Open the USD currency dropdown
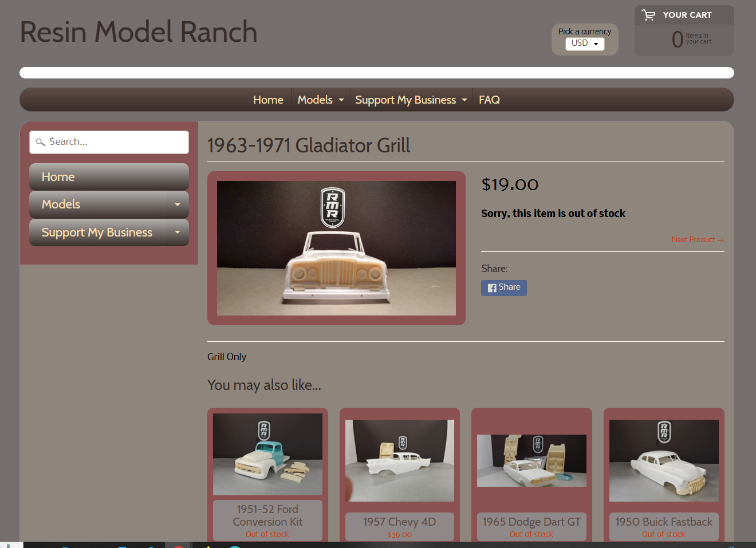 click(x=585, y=44)
